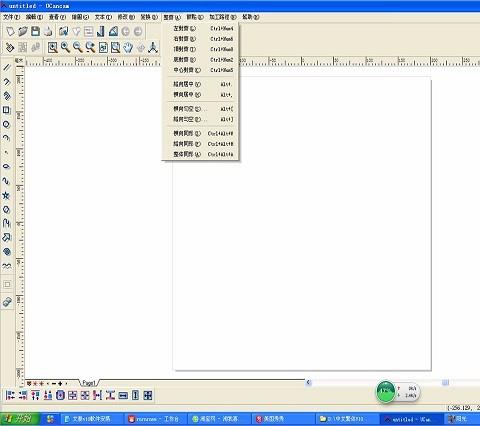Click the Print icon in the toolbar
Screen dimensions: 480x426
coord(48,32)
